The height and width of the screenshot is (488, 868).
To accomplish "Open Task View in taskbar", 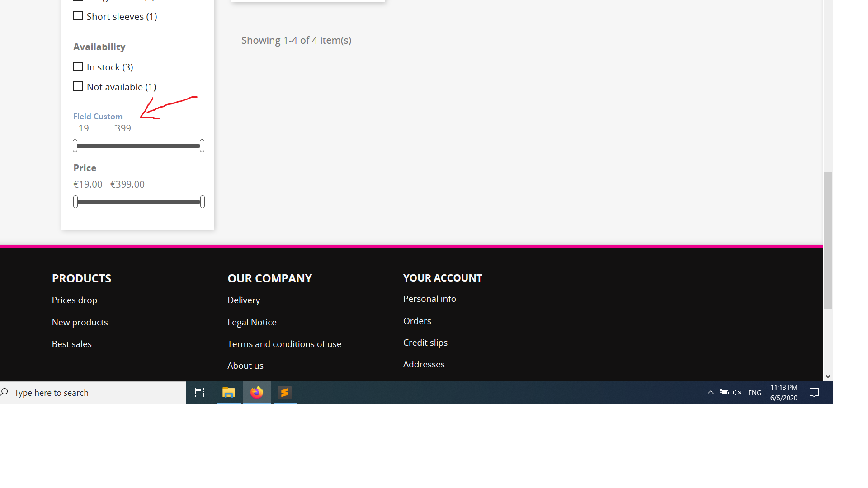I will (x=200, y=393).
